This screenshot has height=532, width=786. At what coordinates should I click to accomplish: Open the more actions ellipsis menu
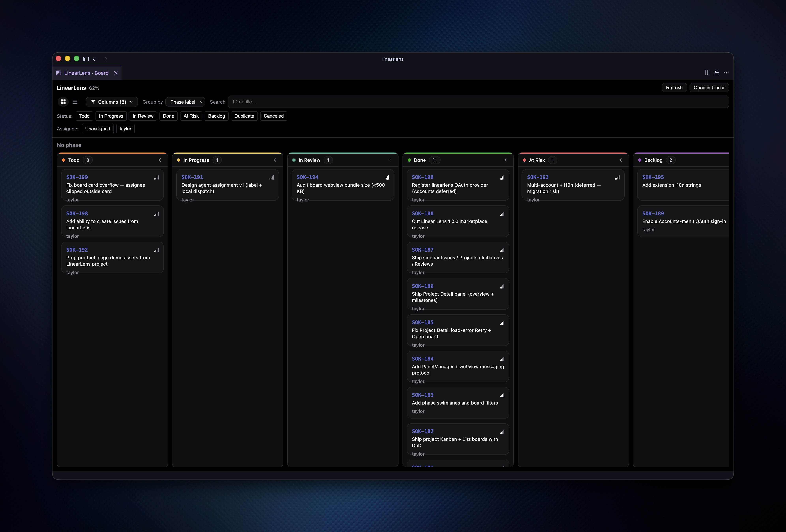tap(726, 73)
